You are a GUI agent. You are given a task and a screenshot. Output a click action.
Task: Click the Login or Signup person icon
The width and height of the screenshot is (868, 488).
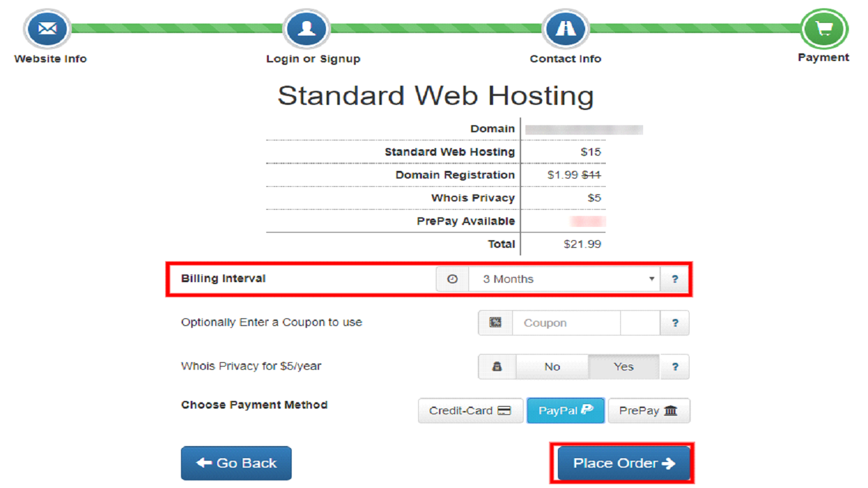coord(306,28)
